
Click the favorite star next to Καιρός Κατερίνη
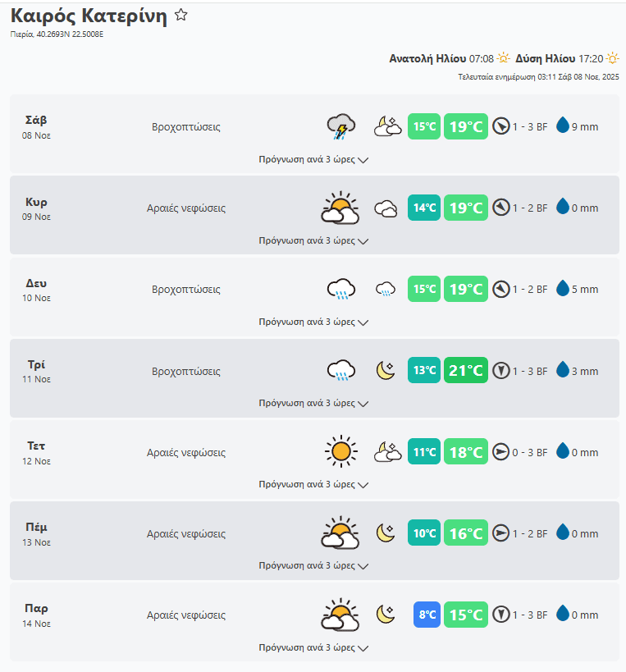(181, 15)
